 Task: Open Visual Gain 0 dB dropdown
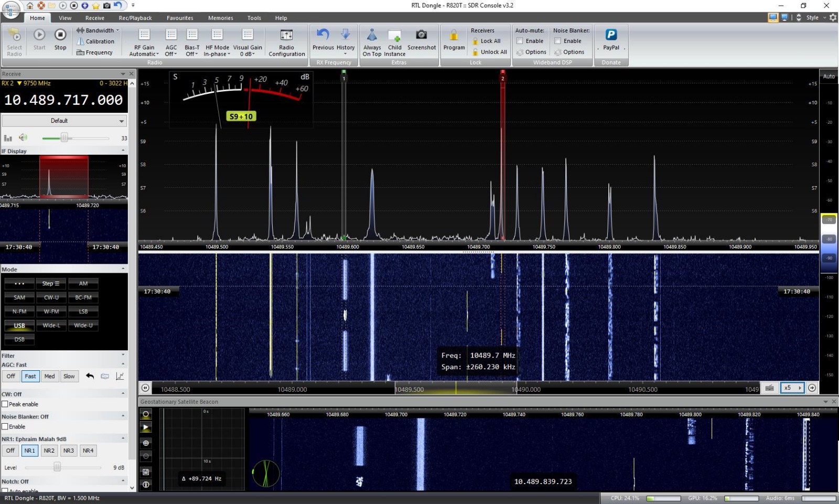[248, 42]
